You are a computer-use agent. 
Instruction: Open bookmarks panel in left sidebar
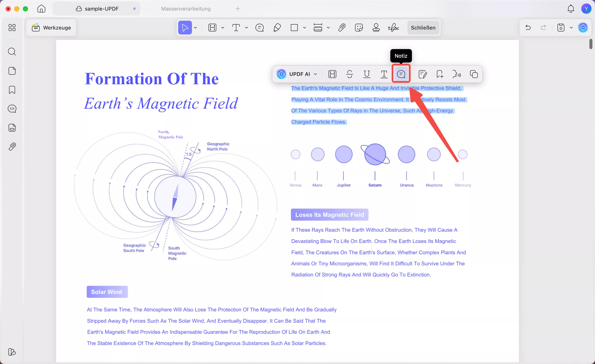tap(12, 90)
